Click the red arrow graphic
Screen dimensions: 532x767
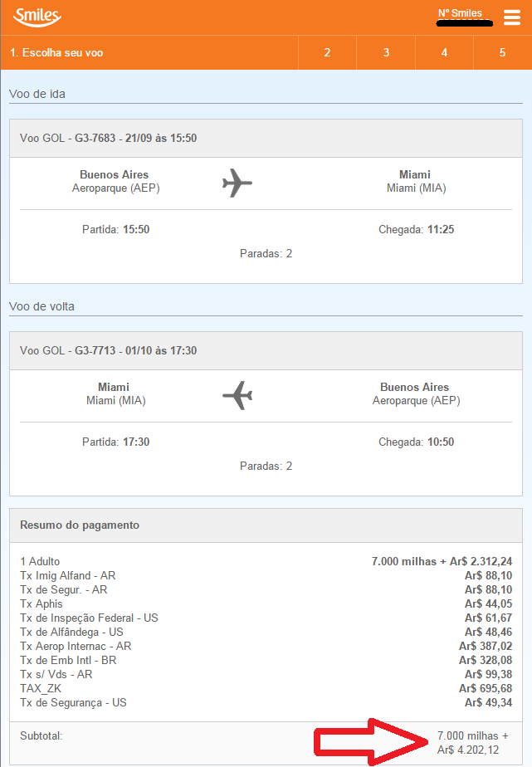pyautogui.click(x=371, y=742)
